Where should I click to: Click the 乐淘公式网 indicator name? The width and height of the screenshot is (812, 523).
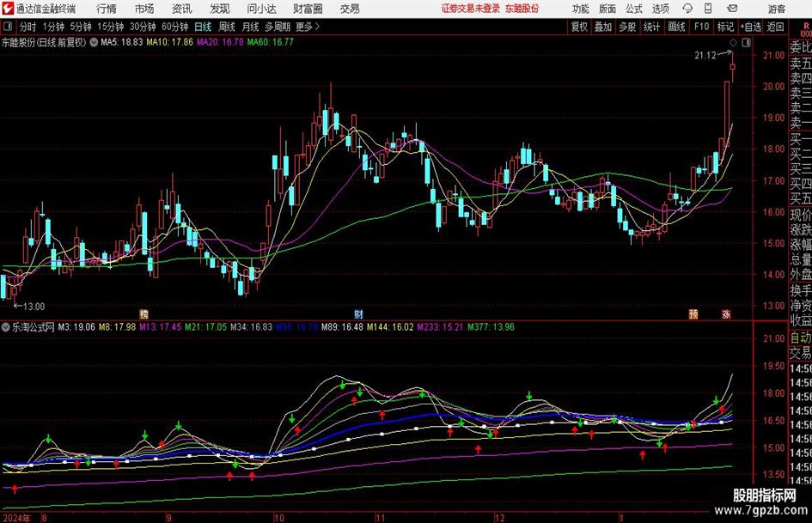(34, 326)
